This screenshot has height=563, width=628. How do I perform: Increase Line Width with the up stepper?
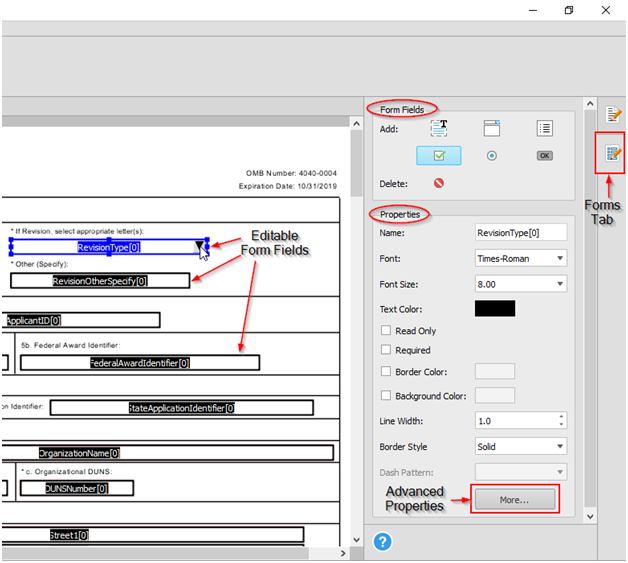(x=562, y=417)
